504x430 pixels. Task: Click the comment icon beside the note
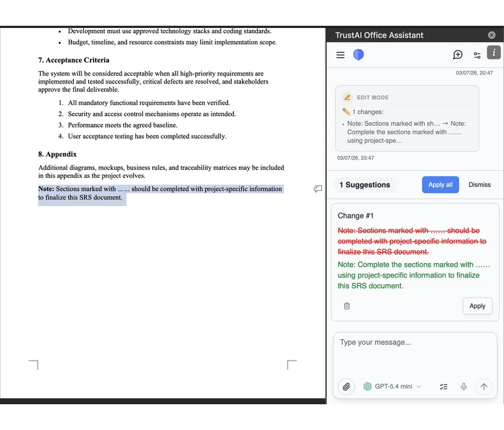(318, 189)
